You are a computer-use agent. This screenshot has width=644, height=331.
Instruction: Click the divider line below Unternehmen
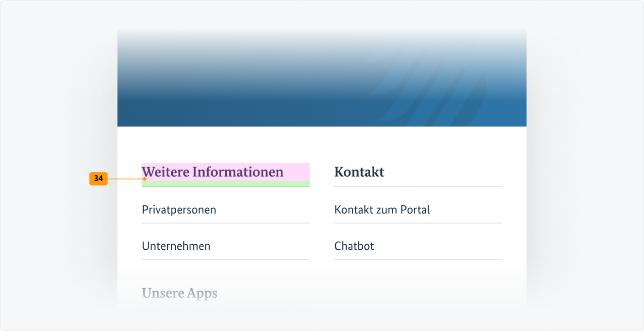(x=225, y=258)
